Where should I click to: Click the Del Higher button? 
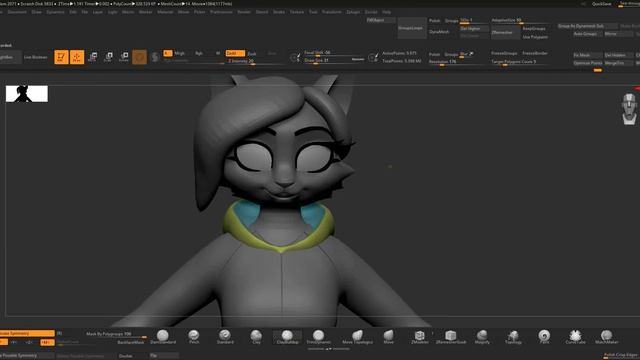[474, 29]
